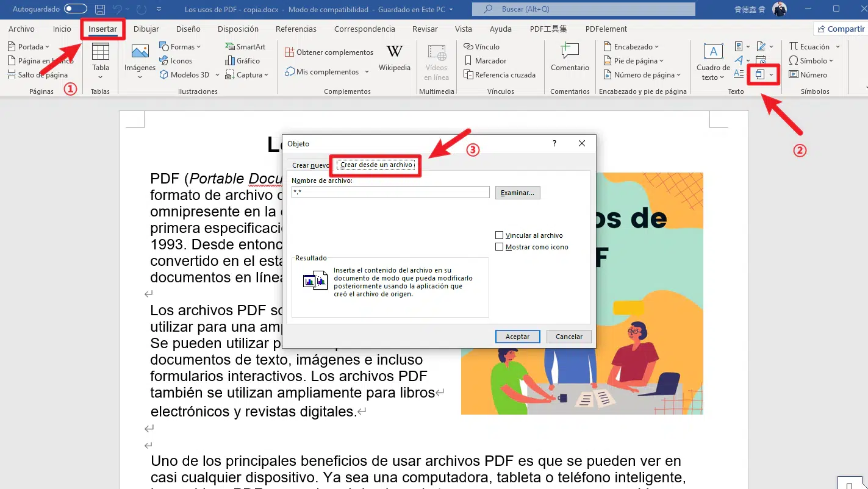Switch to the Dibujar tab
This screenshot has height=489, width=868.
point(146,29)
